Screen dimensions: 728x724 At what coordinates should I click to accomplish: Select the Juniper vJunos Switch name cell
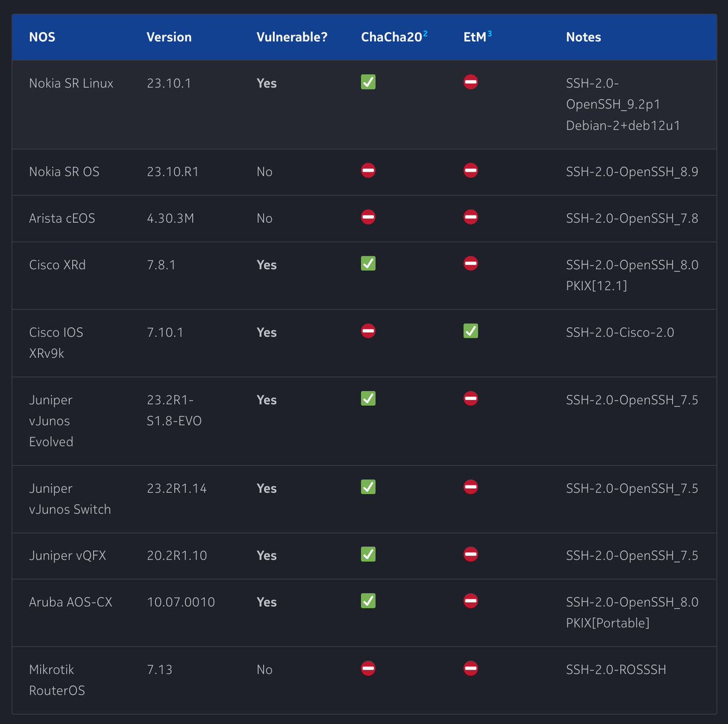70,499
